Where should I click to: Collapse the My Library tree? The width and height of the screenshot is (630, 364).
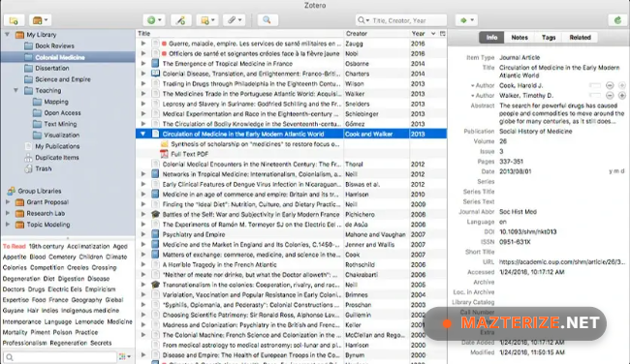(7, 35)
